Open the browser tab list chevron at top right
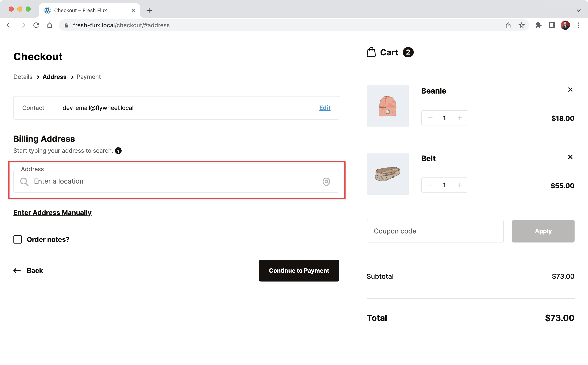The width and height of the screenshot is (588, 365). tap(579, 10)
